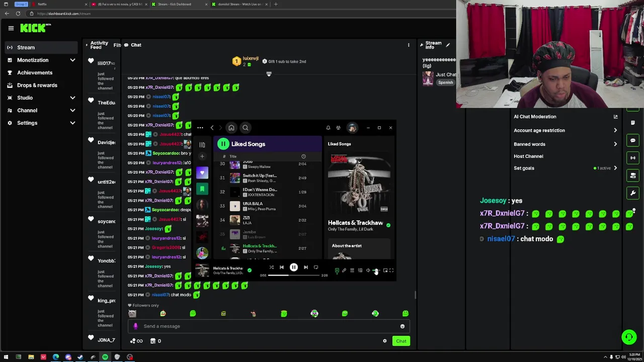
Task: Send message with green Chat button
Action: (401, 341)
